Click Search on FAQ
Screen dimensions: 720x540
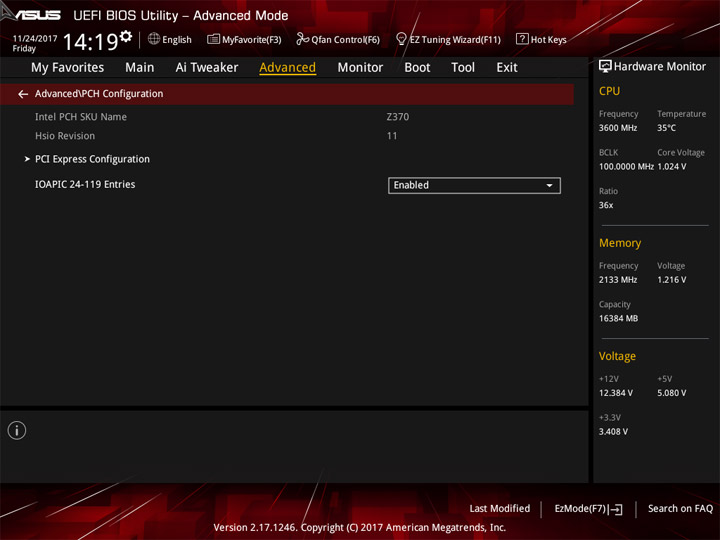(680, 509)
